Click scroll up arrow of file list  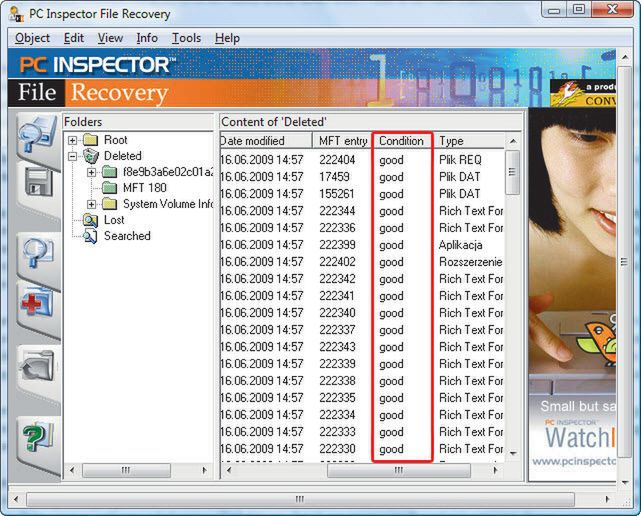(x=513, y=141)
